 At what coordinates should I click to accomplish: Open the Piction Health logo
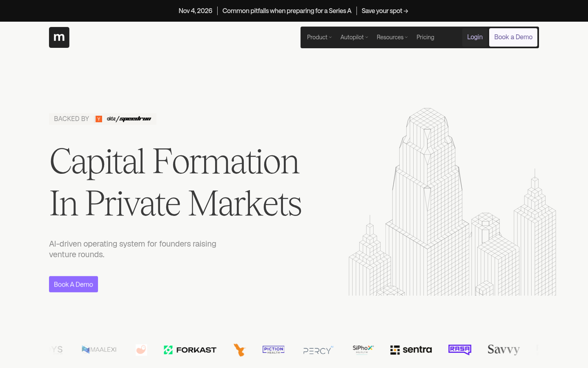point(274,350)
